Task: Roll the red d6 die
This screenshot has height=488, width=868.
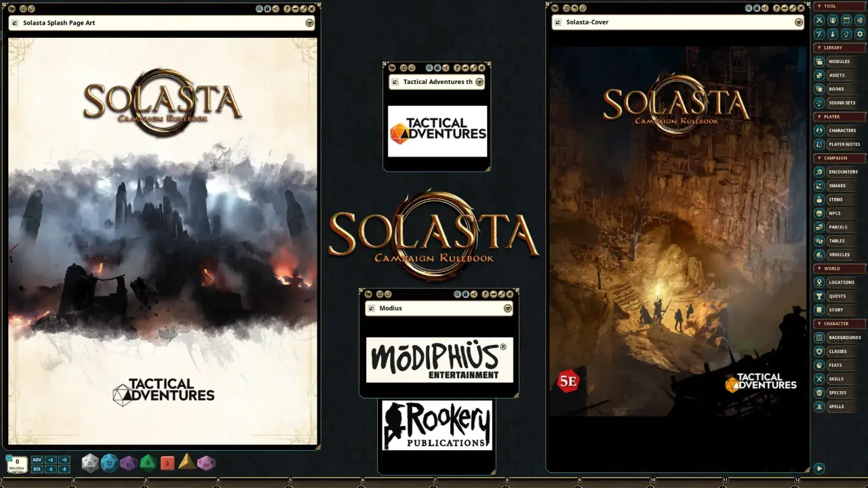Action: (167, 463)
